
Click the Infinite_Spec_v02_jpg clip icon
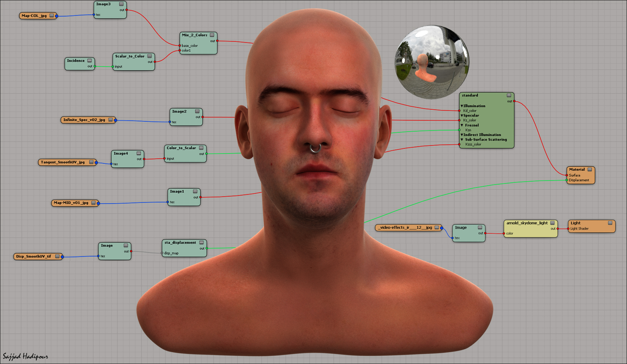click(111, 120)
